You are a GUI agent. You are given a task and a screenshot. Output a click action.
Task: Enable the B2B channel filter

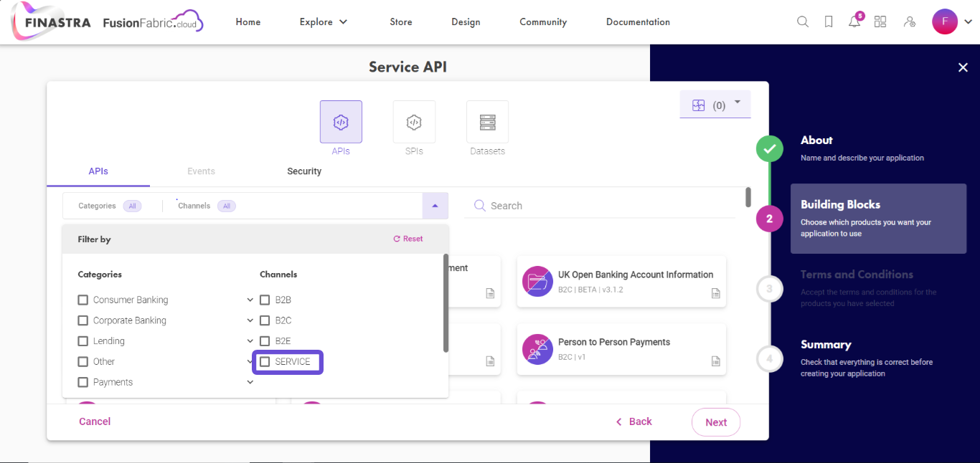point(265,300)
